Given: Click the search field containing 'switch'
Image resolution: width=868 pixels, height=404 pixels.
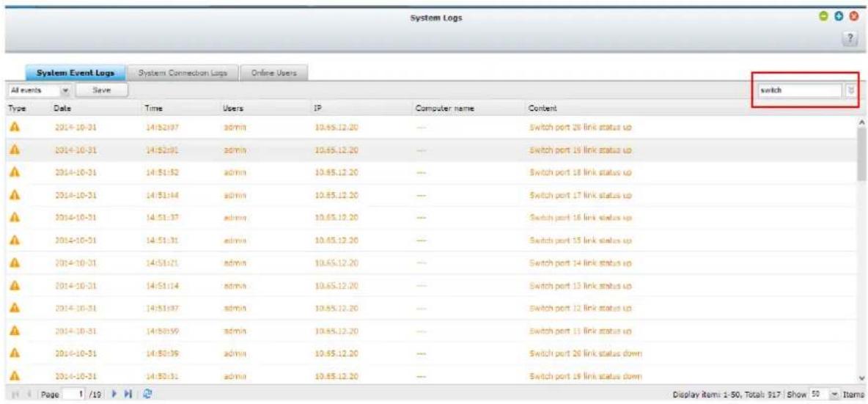Looking at the screenshot, I should tap(798, 90).
